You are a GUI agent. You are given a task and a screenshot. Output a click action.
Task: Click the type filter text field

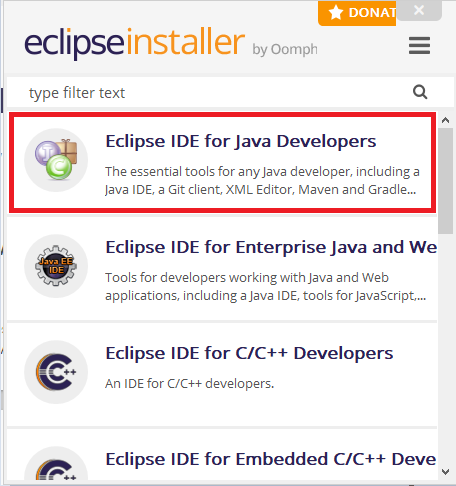pos(230,92)
